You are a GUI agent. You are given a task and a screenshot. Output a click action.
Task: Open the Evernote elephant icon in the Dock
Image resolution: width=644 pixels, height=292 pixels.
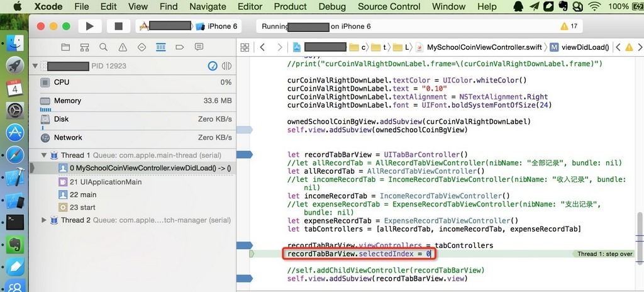(x=15, y=245)
